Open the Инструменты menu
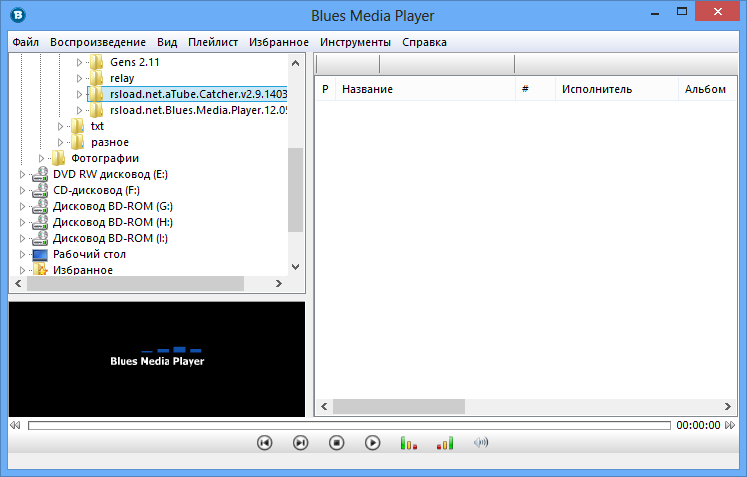The height and width of the screenshot is (477, 747). pos(355,42)
